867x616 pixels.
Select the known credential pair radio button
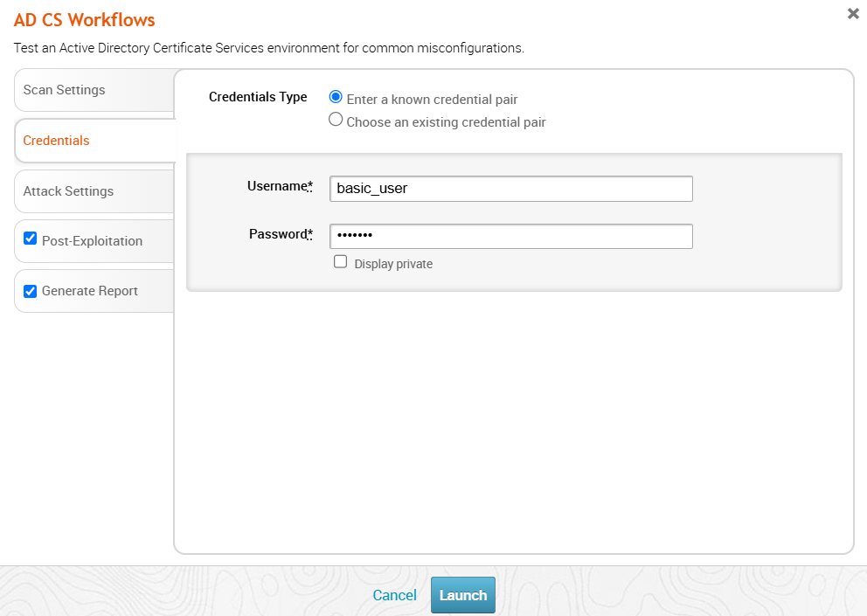pos(336,97)
